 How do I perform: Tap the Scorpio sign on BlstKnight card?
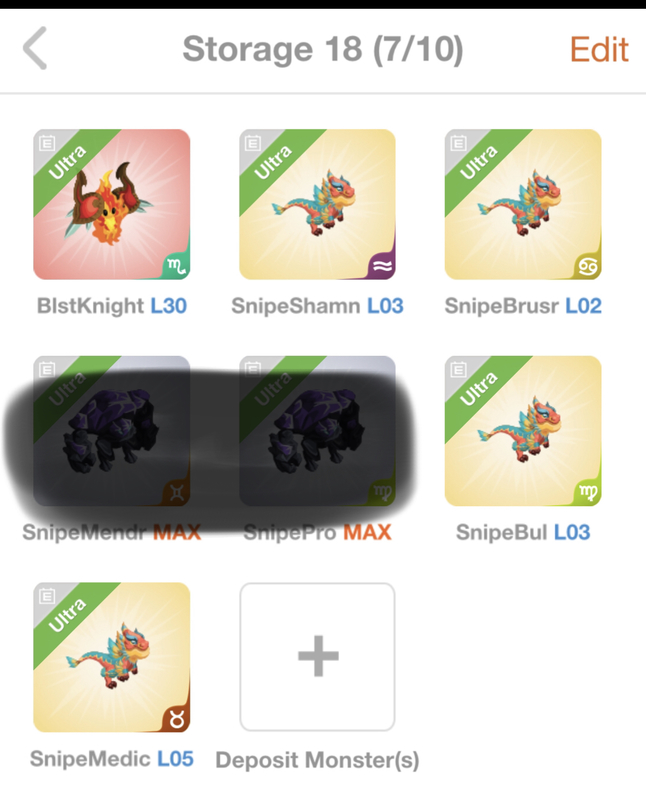177,265
